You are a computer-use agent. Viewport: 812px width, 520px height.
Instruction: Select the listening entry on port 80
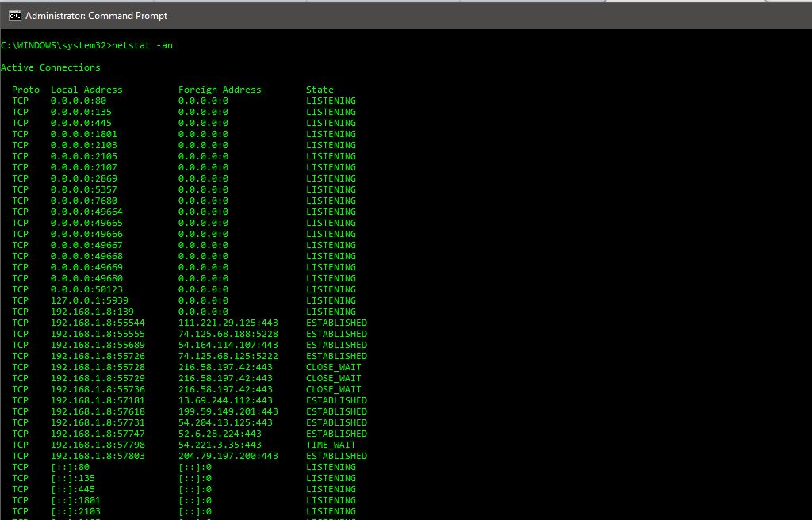tap(78, 101)
